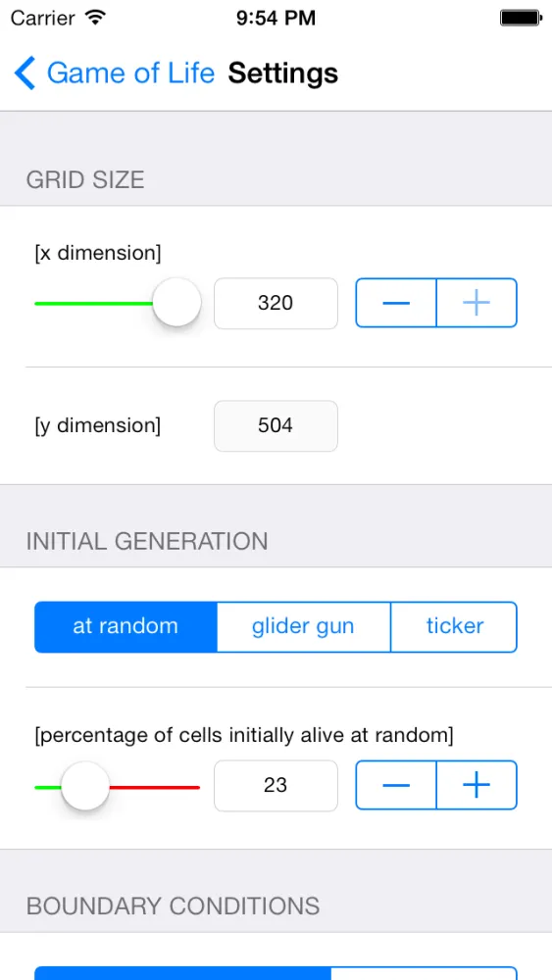This screenshot has width=552, height=980.
Task: Decrease alive percentage with minus icon
Action: click(x=396, y=785)
